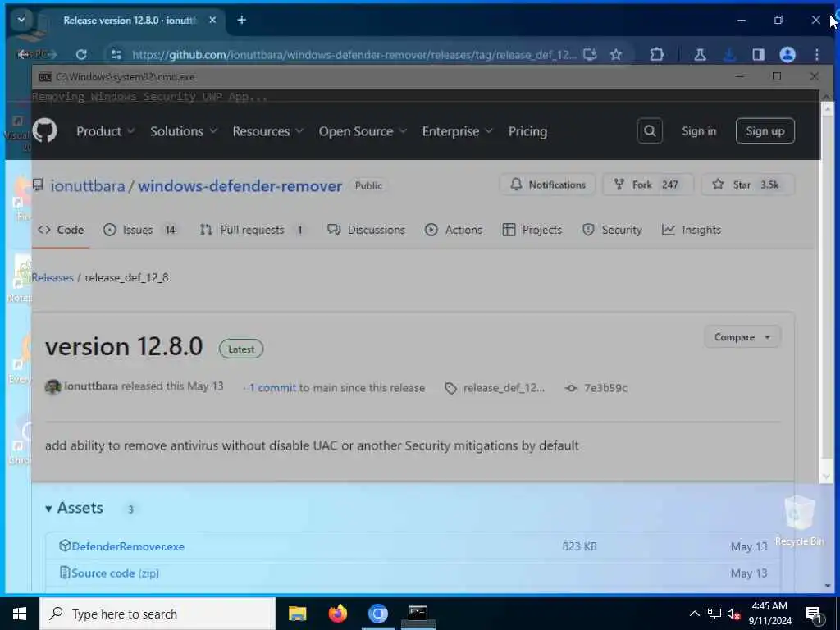
Task: Open Firefox from taskbar
Action: [x=337, y=614]
